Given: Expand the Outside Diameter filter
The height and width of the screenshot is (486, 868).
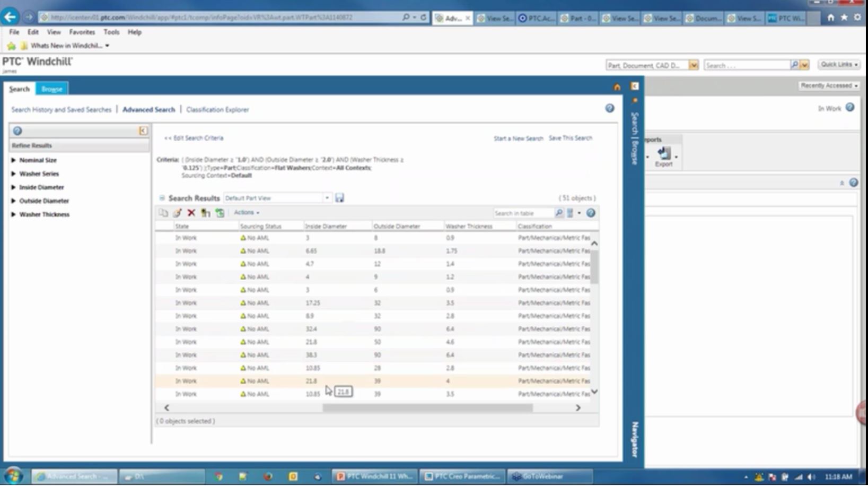Looking at the screenshot, I should tap(13, 201).
